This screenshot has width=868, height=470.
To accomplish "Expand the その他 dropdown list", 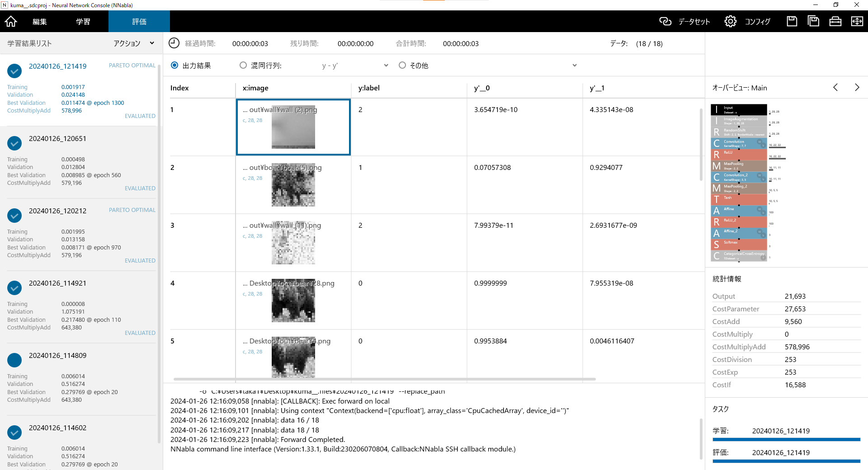I will 574,66.
